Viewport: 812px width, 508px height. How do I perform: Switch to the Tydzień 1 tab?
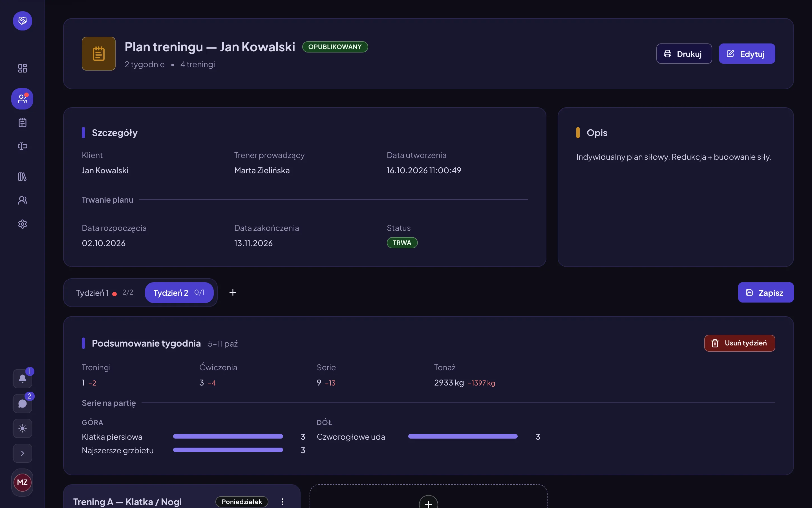[x=105, y=293]
